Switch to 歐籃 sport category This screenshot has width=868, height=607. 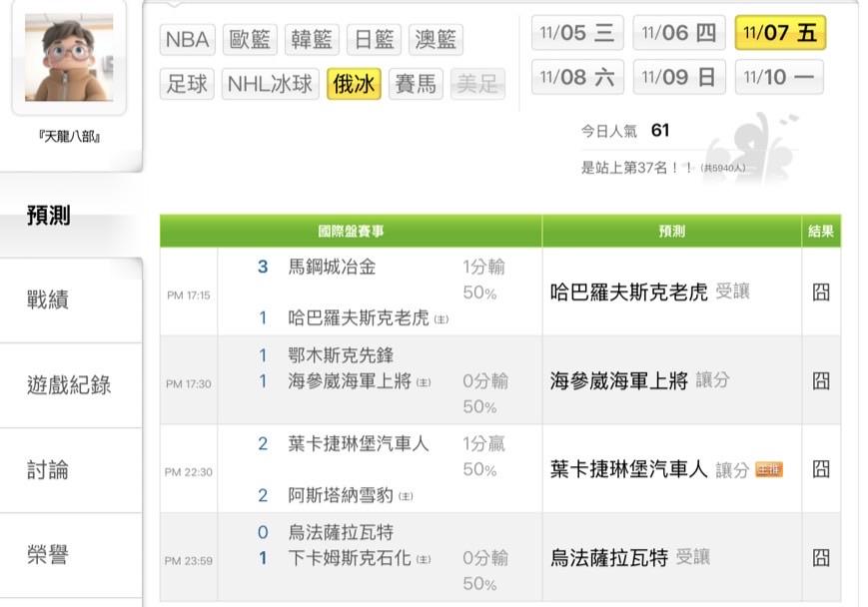(249, 40)
